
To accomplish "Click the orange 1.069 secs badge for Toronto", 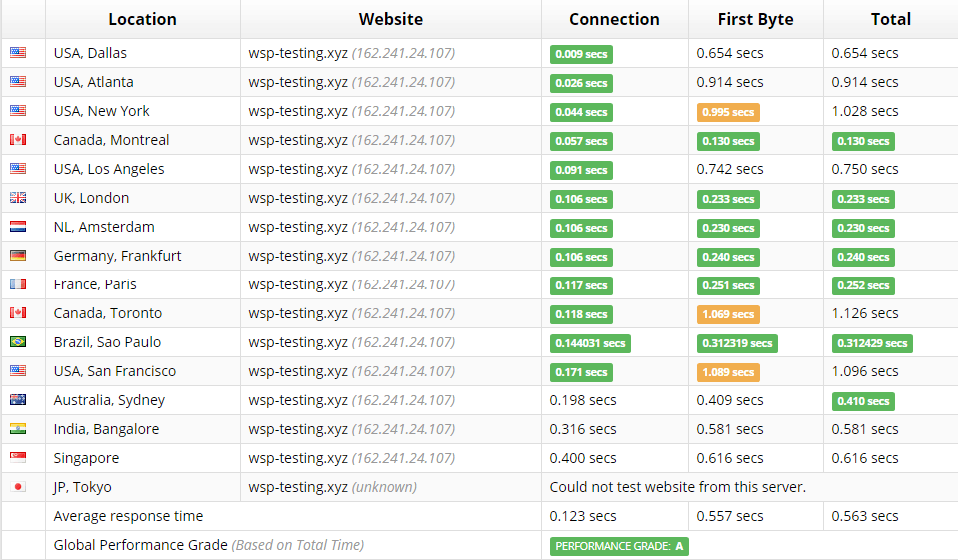I will pyautogui.click(x=728, y=314).
